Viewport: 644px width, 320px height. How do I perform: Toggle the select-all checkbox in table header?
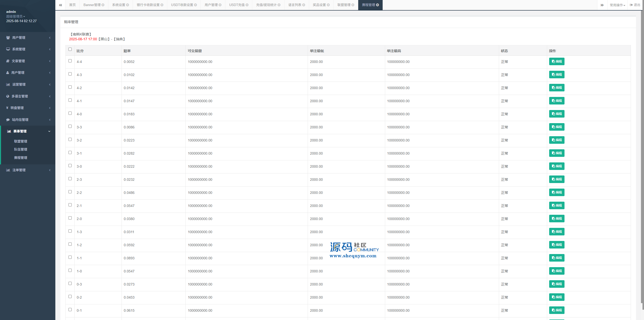pyautogui.click(x=70, y=49)
